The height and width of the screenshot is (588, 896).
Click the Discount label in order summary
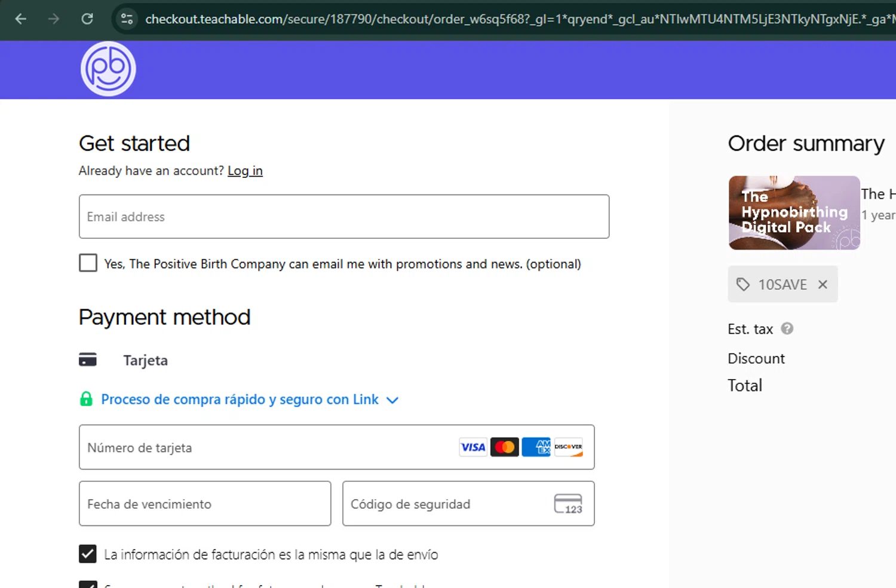[x=756, y=358]
